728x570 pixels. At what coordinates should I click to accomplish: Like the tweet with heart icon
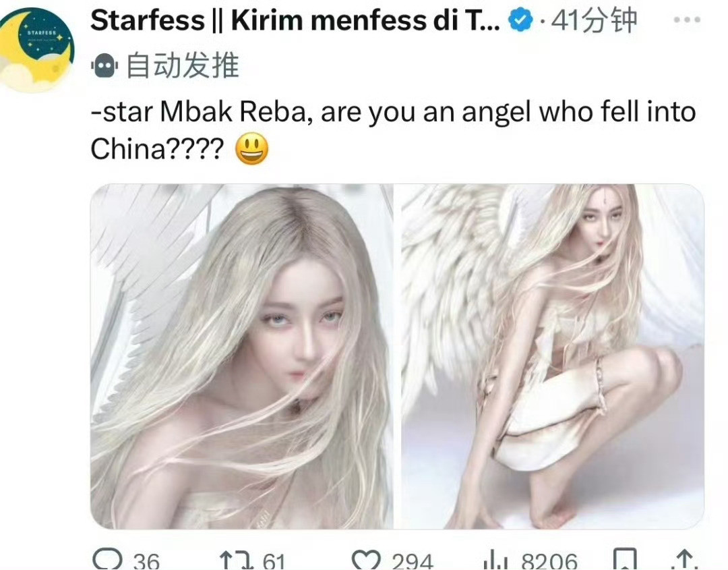366,560
